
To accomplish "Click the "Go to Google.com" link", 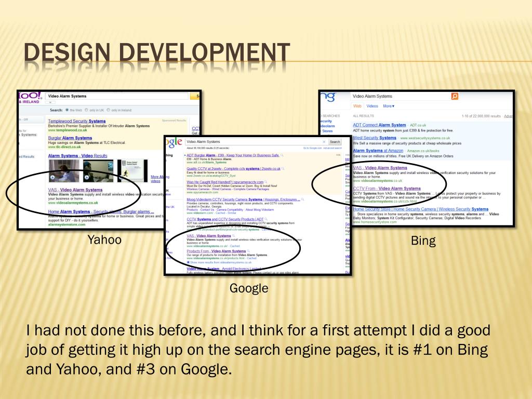I will (x=312, y=148).
